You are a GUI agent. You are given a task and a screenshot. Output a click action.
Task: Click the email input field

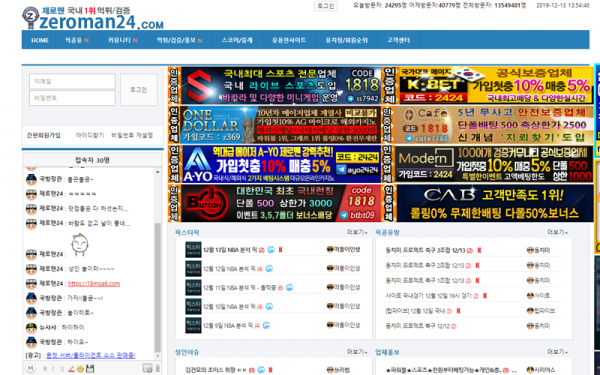pos(72,82)
